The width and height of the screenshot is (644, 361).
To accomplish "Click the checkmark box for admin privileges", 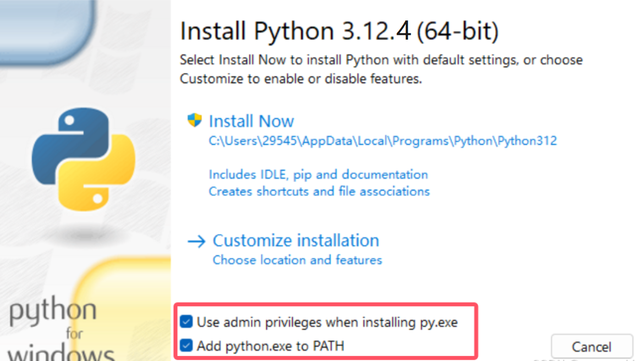I will (x=187, y=321).
